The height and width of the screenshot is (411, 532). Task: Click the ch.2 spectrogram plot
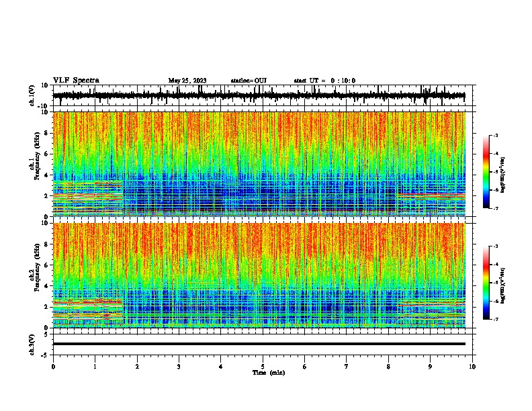pos(259,275)
